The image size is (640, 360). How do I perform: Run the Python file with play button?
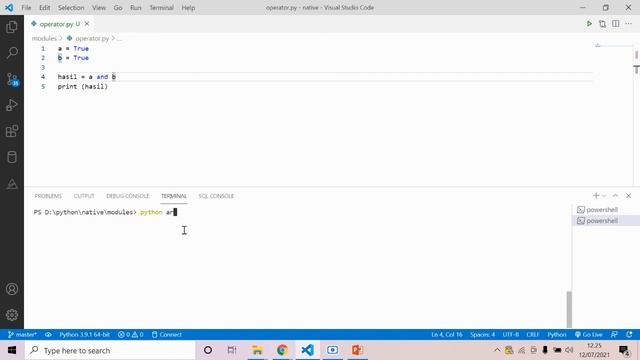click(x=589, y=24)
